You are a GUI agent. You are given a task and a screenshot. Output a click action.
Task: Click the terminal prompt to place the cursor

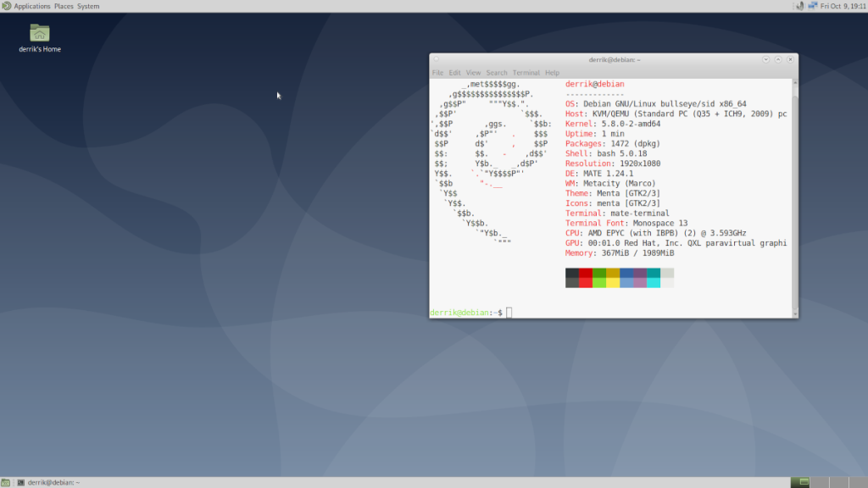(x=509, y=311)
